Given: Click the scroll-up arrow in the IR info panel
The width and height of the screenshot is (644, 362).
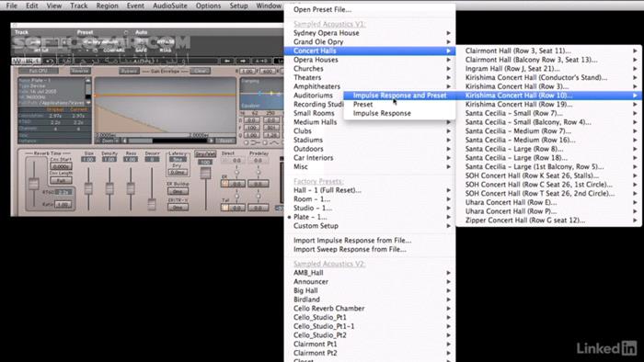Looking at the screenshot, I should (x=88, y=81).
